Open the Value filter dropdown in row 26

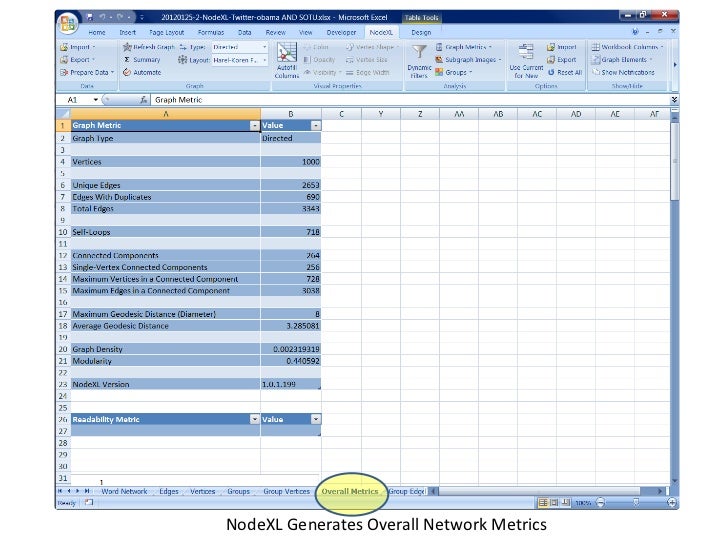pos(316,419)
